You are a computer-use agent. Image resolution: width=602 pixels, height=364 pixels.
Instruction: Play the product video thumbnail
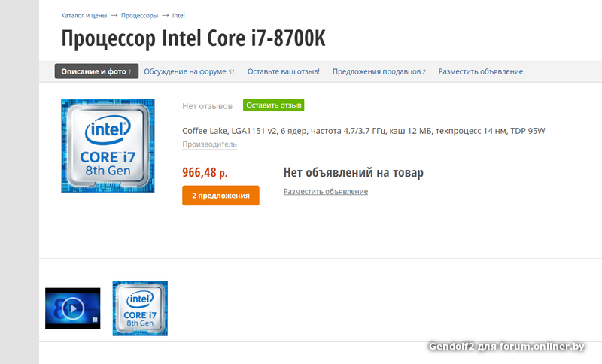[x=72, y=308]
